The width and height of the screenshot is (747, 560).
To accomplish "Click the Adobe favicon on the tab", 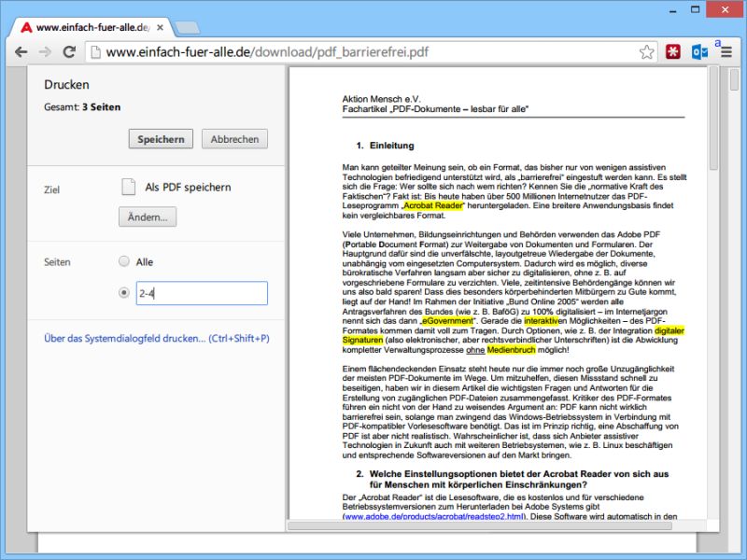I will (x=27, y=28).
